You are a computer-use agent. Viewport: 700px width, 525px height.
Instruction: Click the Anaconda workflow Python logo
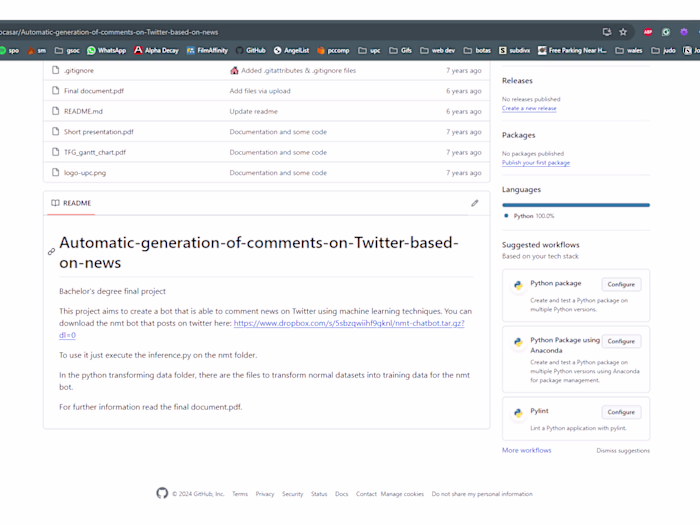[518, 342]
